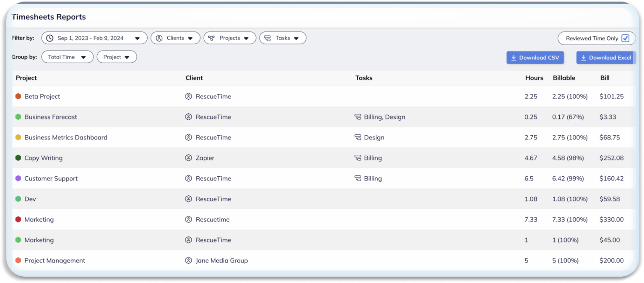Click the download icon in Download CSV button

coord(514,57)
